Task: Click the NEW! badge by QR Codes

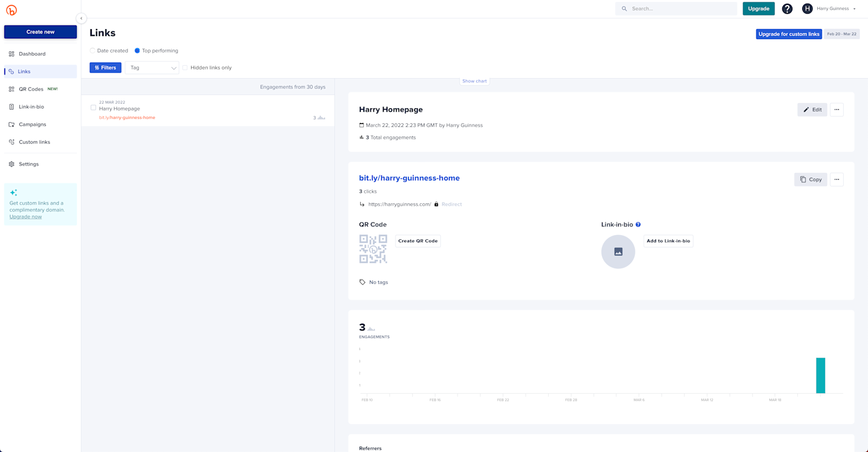Action: (x=53, y=89)
